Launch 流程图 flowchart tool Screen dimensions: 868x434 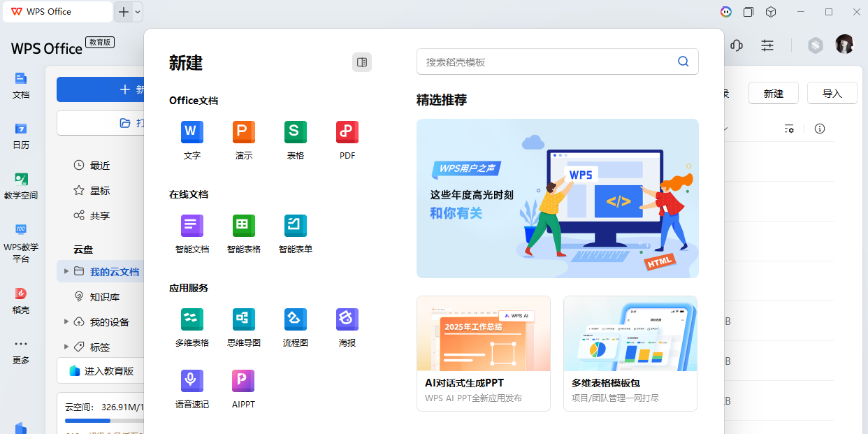296,328
